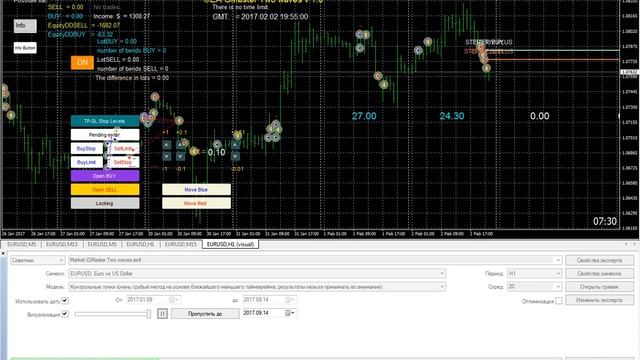Viewport: 640px width, 360px height.
Task: Open TP-SL Stop Levels panel
Action: [104, 121]
